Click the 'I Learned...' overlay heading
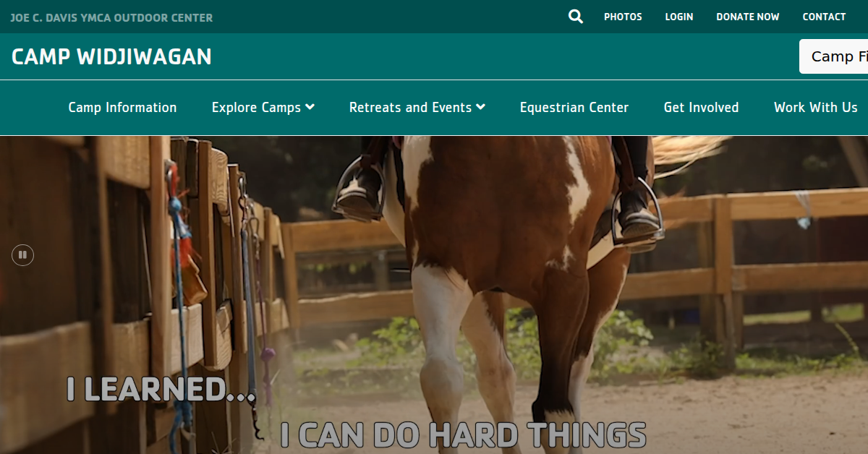The width and height of the screenshot is (868, 454). [161, 389]
